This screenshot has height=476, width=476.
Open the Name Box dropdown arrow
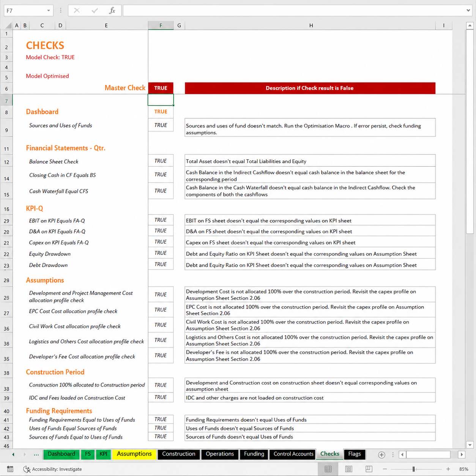coord(49,11)
